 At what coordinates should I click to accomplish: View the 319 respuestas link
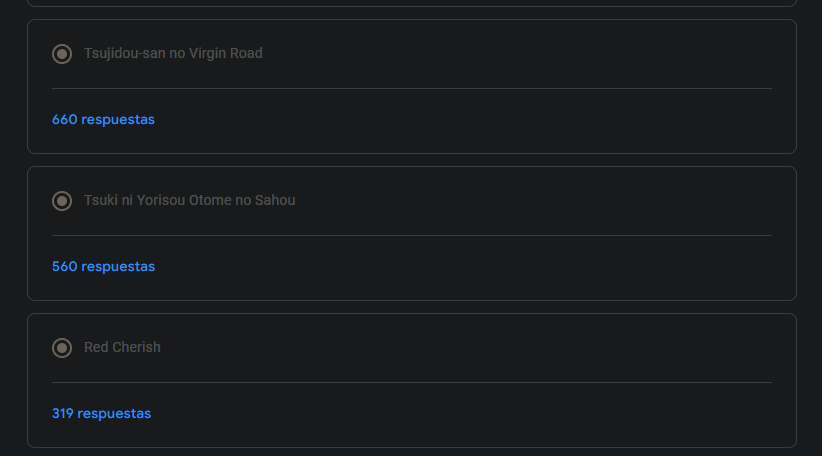click(x=101, y=414)
